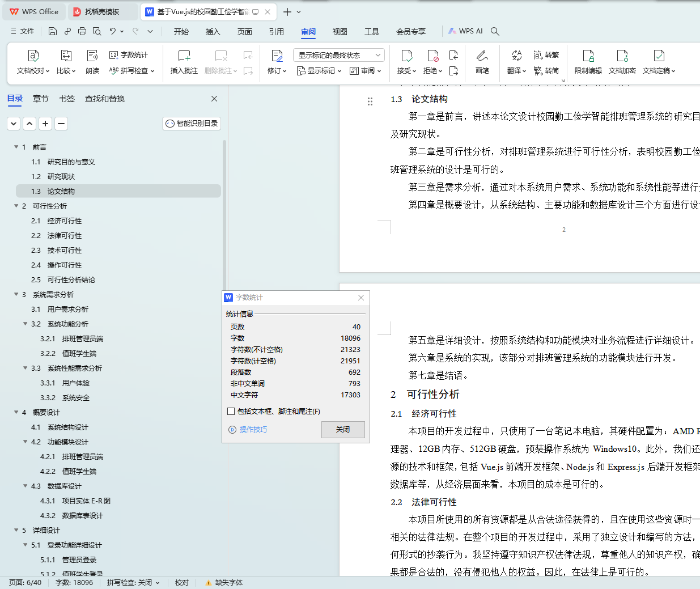Click the print icon in quick toolbar
The height and width of the screenshot is (589, 700).
(82, 31)
